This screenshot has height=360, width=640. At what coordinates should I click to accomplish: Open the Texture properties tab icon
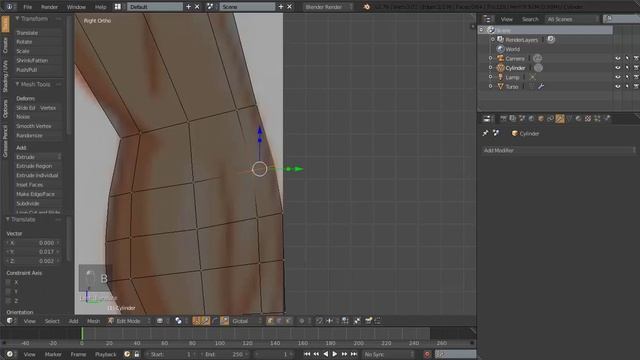[588, 118]
